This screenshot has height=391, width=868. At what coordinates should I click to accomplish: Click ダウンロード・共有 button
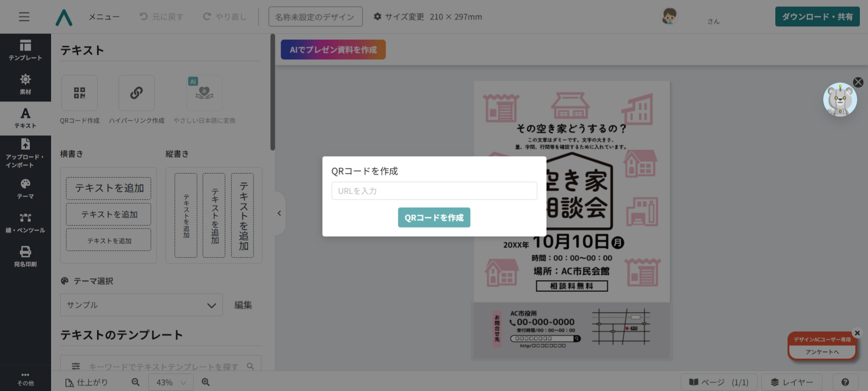click(x=817, y=17)
